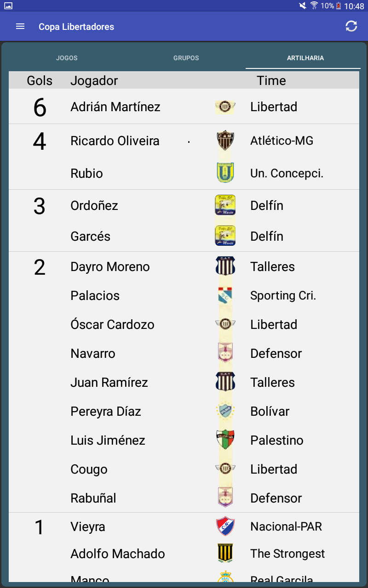Open the battery indicator in status bar

coord(339,6)
